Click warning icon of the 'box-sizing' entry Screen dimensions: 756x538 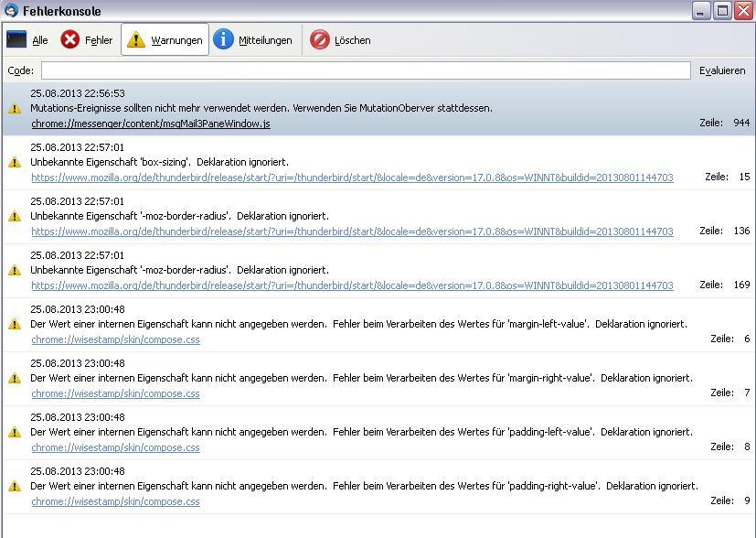pyautogui.click(x=15, y=162)
